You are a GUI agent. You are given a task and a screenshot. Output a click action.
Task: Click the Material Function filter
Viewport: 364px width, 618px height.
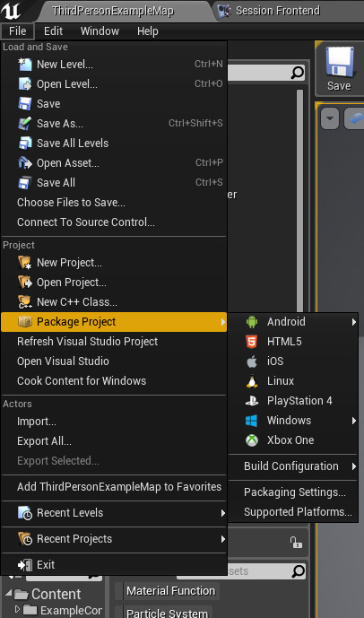170,591
